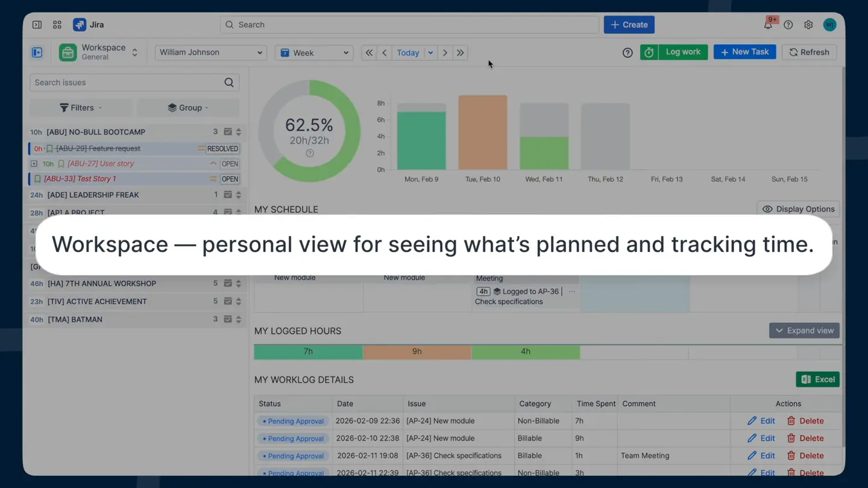Screen dimensions: 868x488
Task: Open the help icon left of Log work
Action: [627, 52]
